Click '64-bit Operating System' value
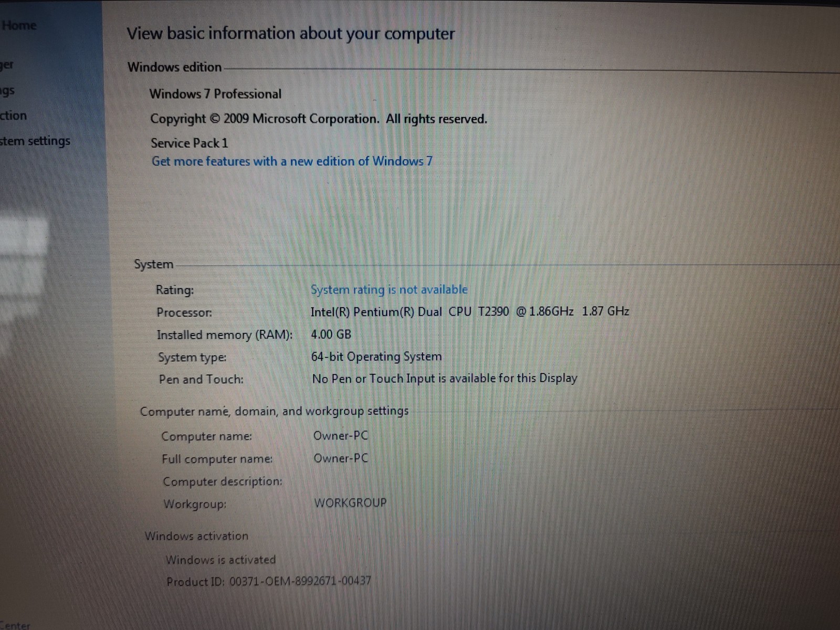 376,357
